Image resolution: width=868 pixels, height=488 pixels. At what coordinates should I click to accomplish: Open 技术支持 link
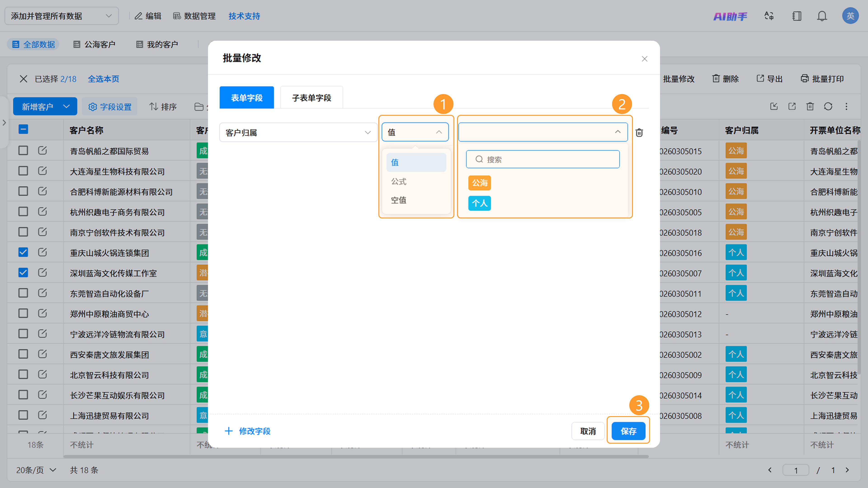(244, 16)
